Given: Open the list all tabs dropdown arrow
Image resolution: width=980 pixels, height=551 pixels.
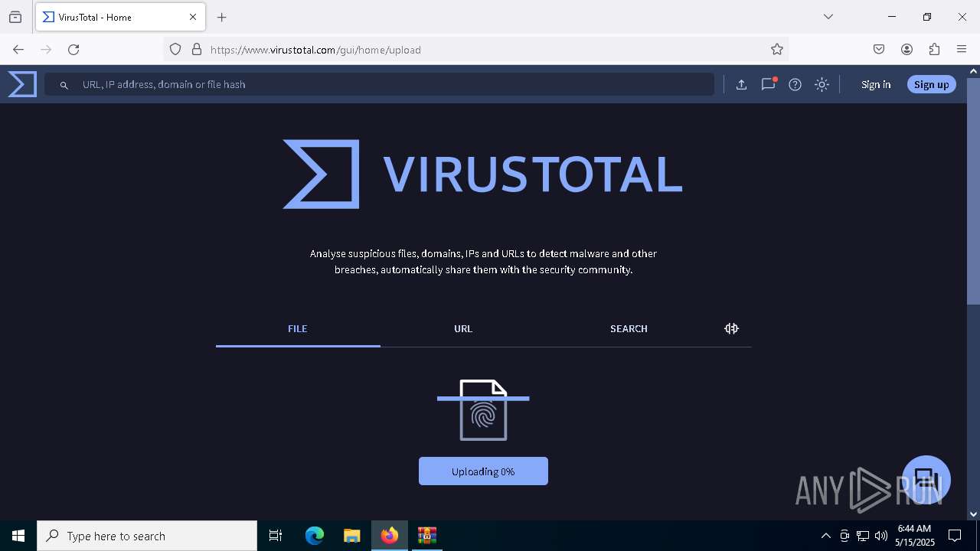Looking at the screenshot, I should 828,17.
